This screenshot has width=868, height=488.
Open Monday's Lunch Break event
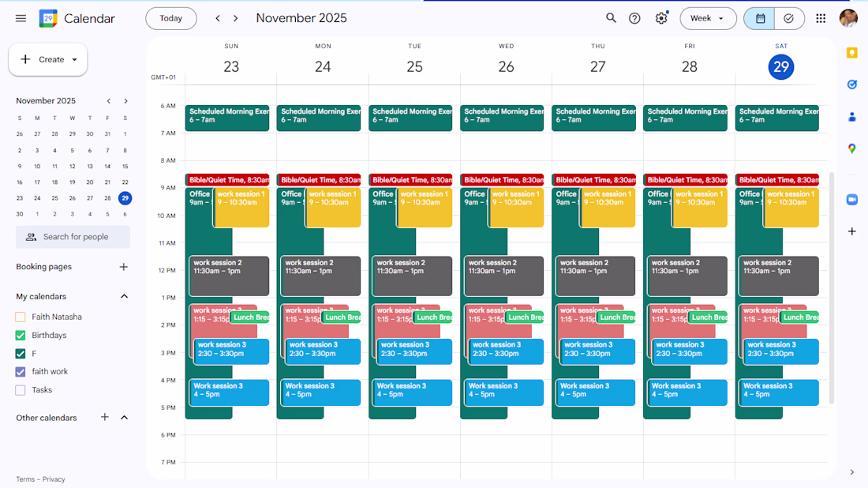342,317
